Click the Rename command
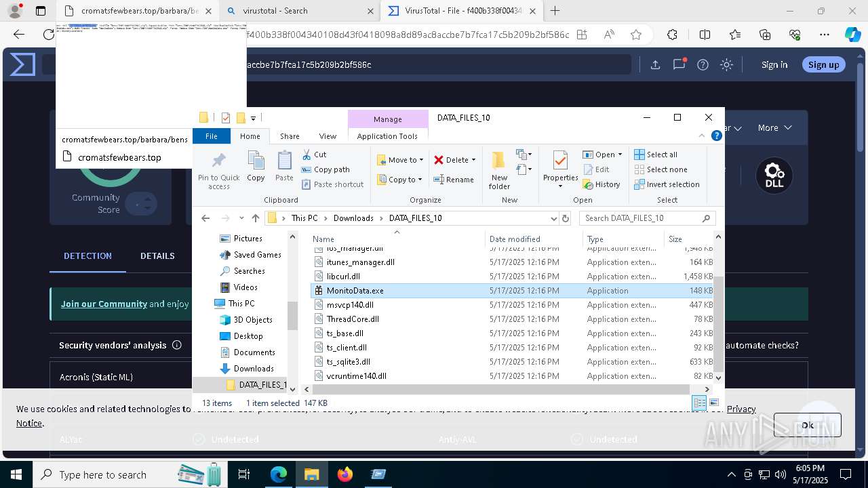868x488 pixels. coord(454,180)
